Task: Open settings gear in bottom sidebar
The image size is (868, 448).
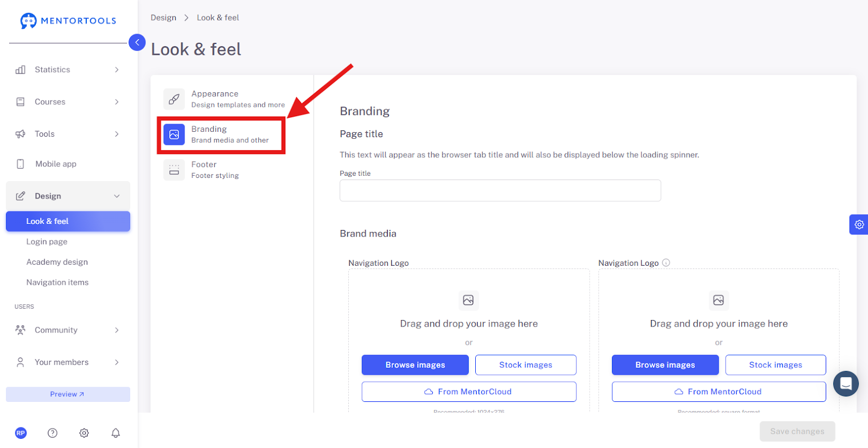Action: point(84,433)
